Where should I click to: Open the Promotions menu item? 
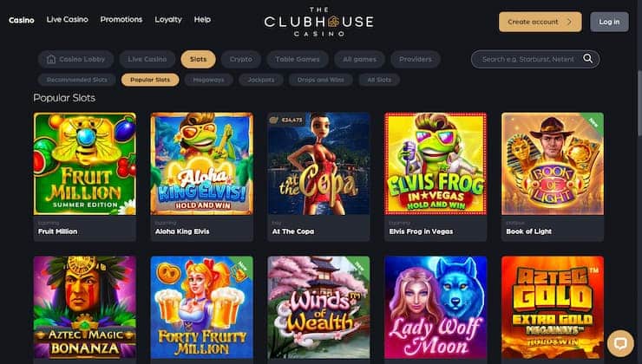tap(121, 19)
